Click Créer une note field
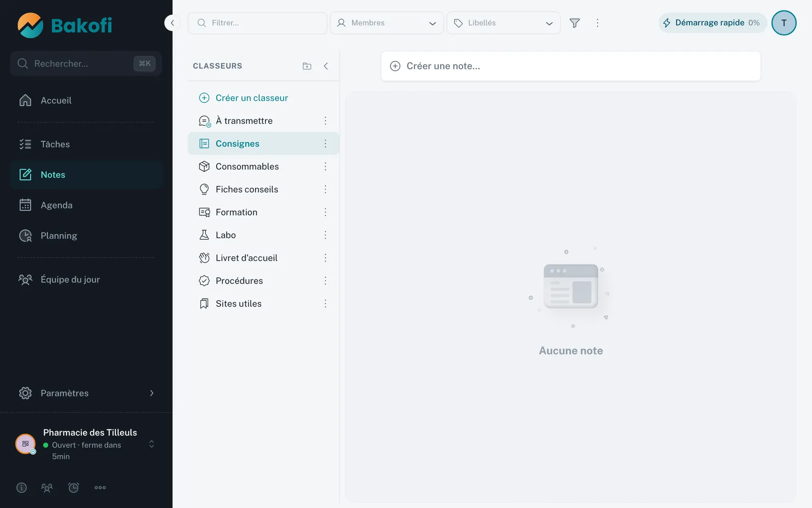 [571, 66]
